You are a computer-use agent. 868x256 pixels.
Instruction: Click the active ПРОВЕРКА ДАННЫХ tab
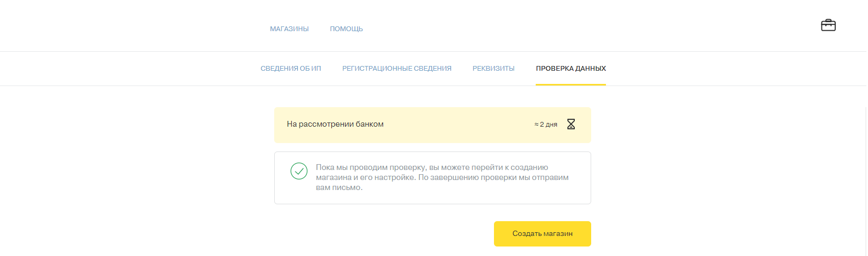coord(571,69)
